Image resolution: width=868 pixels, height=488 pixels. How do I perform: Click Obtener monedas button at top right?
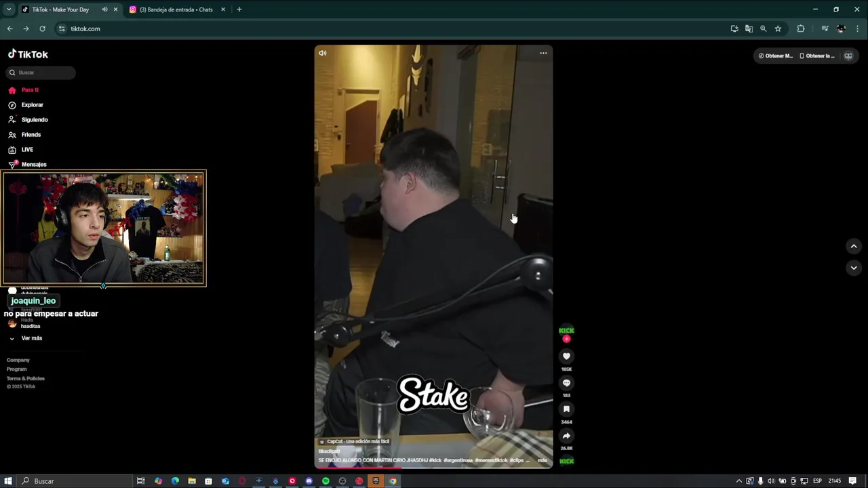point(775,56)
